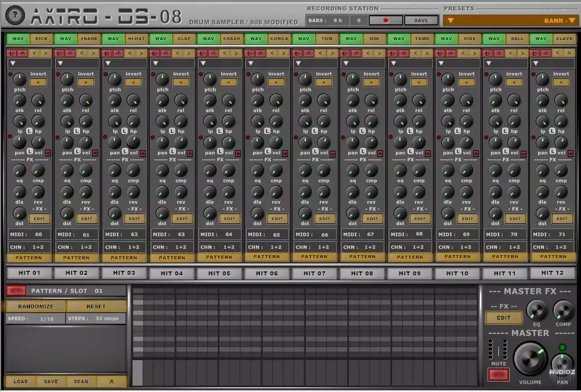This screenshot has height=392, width=581.
Task: Toggle the WAV mode on the CLAVE channel
Action: coord(541,38)
